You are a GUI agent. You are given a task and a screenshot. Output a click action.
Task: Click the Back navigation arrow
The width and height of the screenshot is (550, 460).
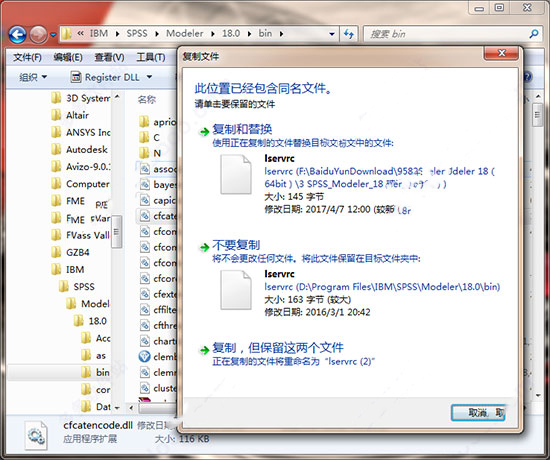pyautogui.click(x=17, y=35)
